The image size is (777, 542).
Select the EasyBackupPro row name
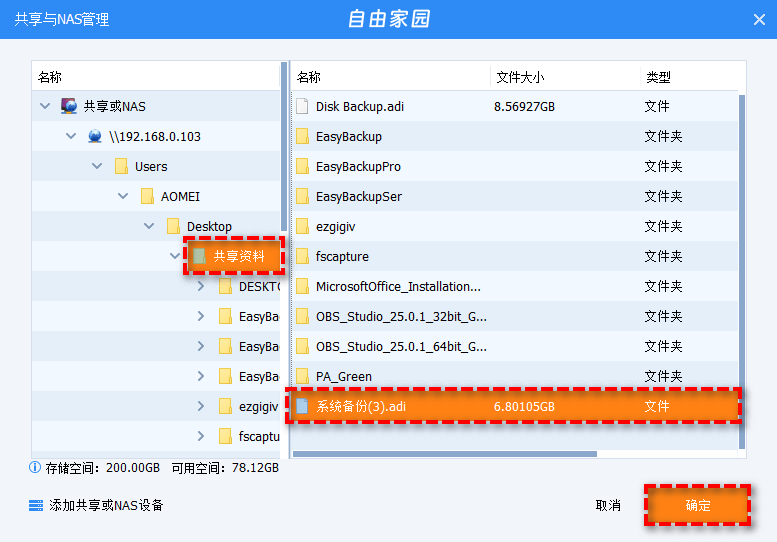[x=358, y=166]
